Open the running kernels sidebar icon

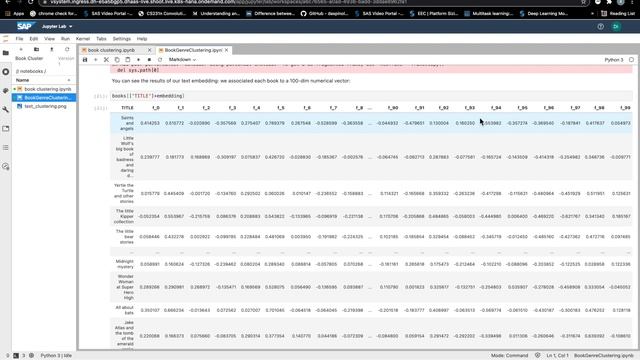[6, 72]
